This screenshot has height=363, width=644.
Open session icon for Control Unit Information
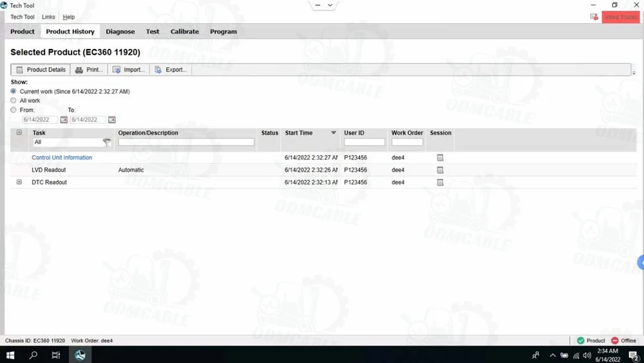pos(440,157)
